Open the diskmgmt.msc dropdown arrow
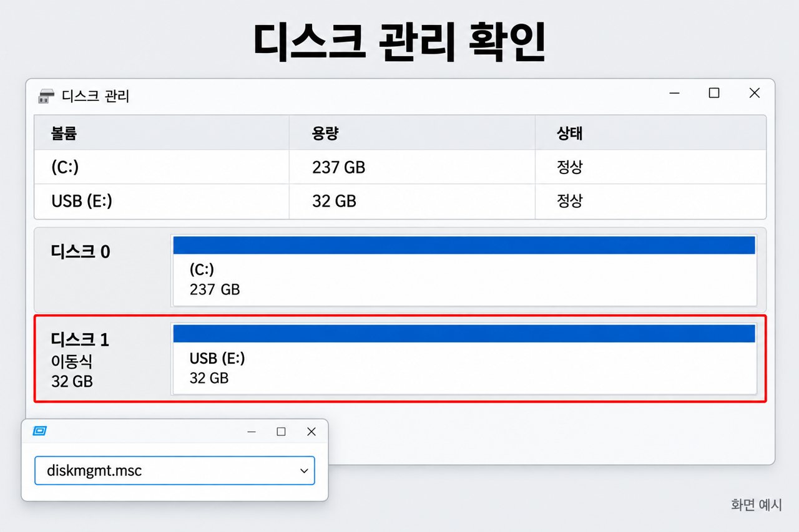 [304, 471]
